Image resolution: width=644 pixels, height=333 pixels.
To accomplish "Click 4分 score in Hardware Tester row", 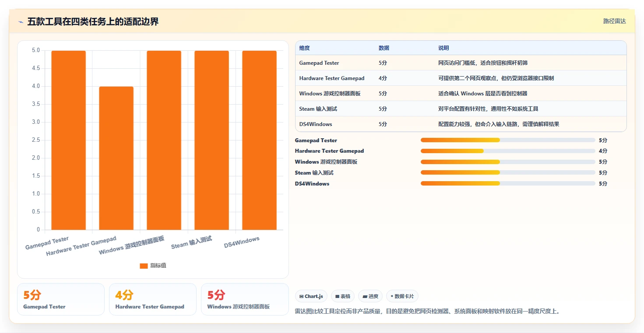I will tap(383, 78).
